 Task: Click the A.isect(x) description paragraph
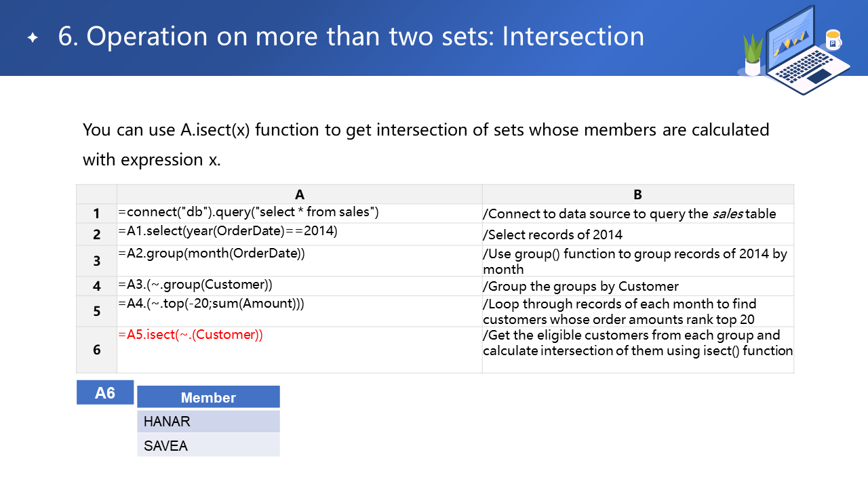point(426,144)
